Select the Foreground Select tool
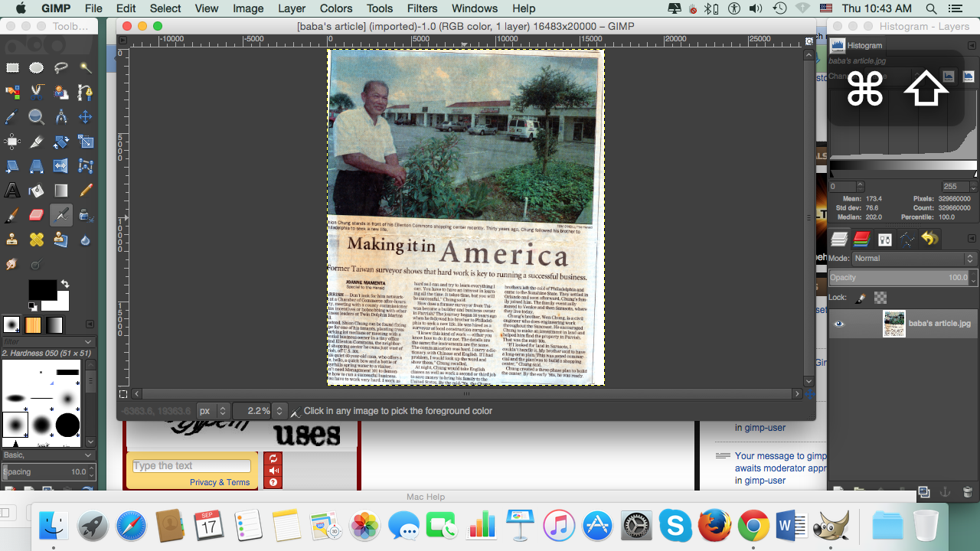Screen dimensions: 980x551 (x=61, y=93)
